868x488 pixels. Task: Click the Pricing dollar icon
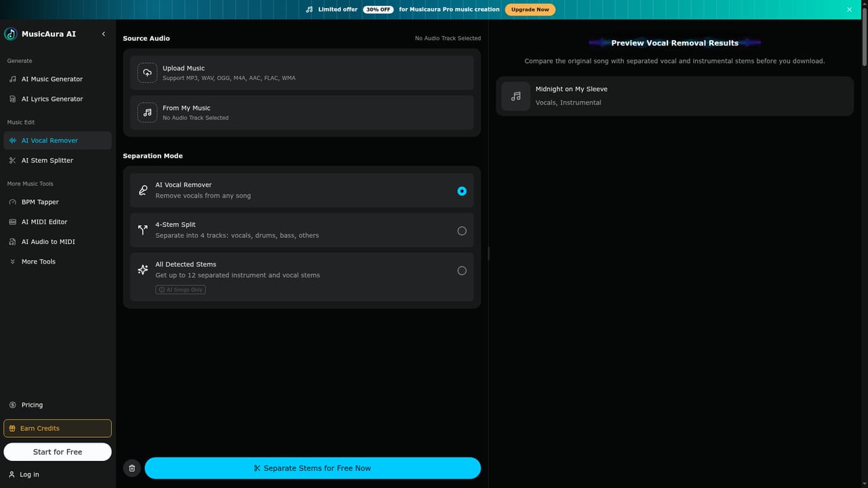pyautogui.click(x=13, y=405)
